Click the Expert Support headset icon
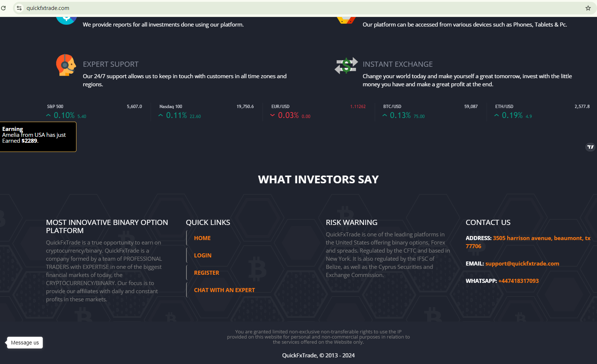This screenshot has height=364, width=597. 66,65
